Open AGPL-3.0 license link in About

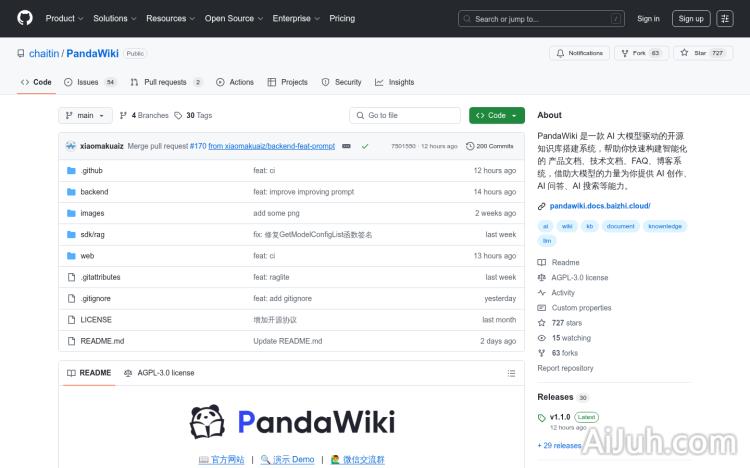coord(573,278)
